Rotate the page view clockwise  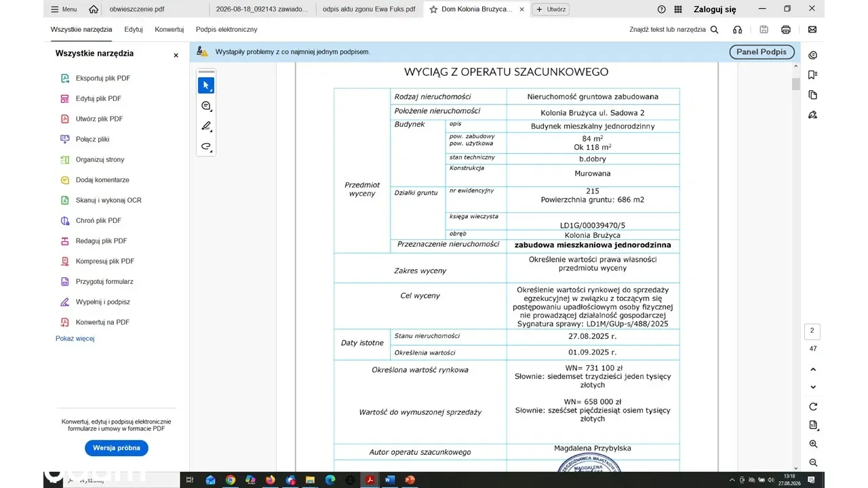click(813, 407)
